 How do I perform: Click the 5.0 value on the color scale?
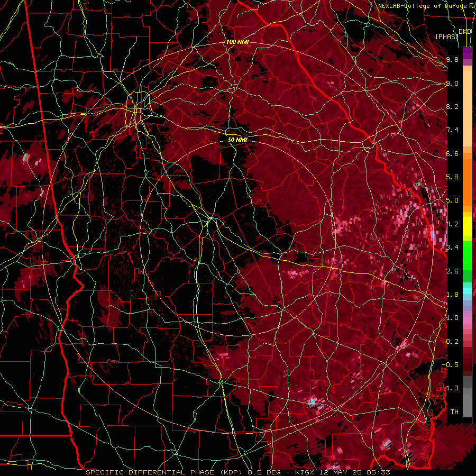click(x=452, y=200)
